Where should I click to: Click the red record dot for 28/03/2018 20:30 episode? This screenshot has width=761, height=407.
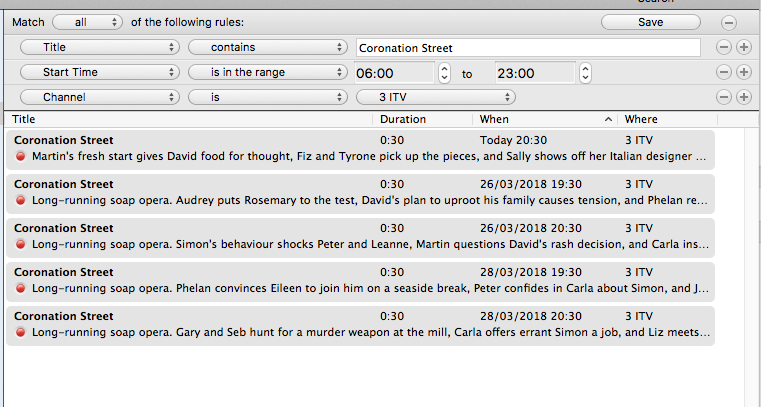(20, 332)
